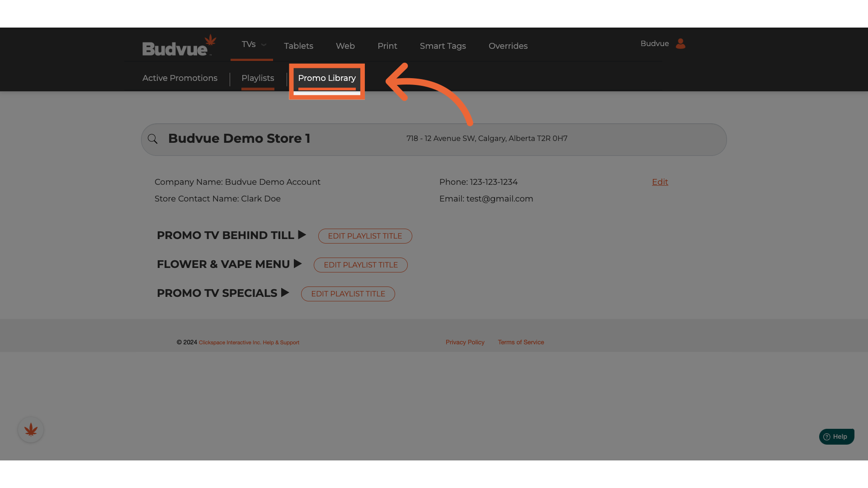Open the Active Promotions tab
Viewport: 868px width, 488px height.
pyautogui.click(x=180, y=78)
